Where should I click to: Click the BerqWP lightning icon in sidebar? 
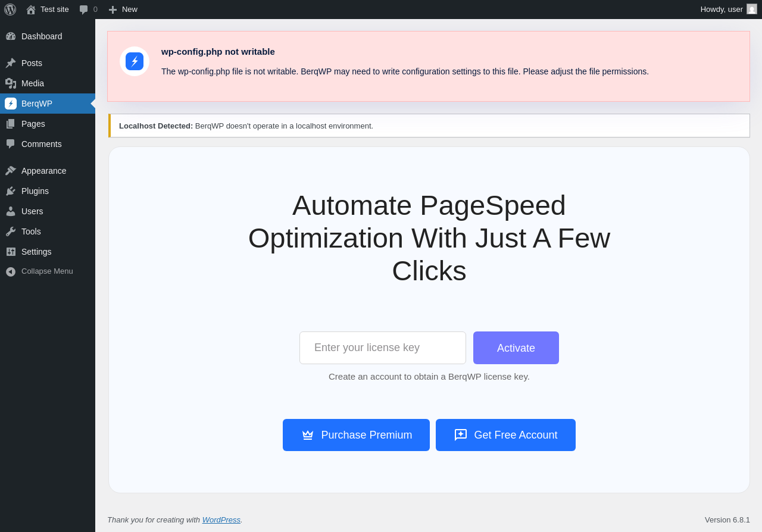point(11,104)
